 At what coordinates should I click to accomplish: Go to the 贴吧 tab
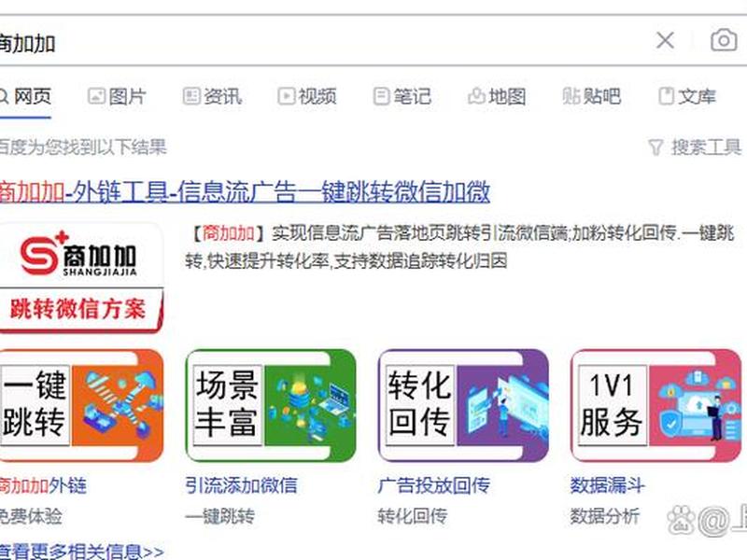coord(592,97)
